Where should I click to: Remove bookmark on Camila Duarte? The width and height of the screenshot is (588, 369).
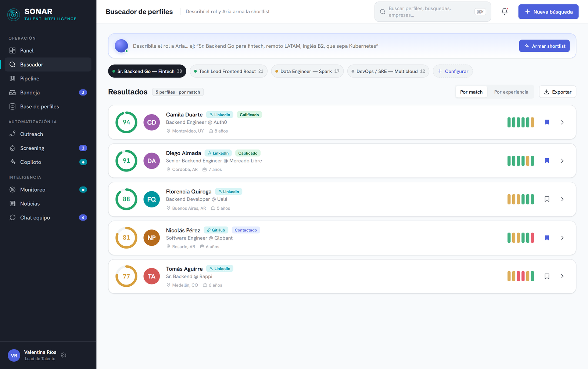tap(547, 122)
